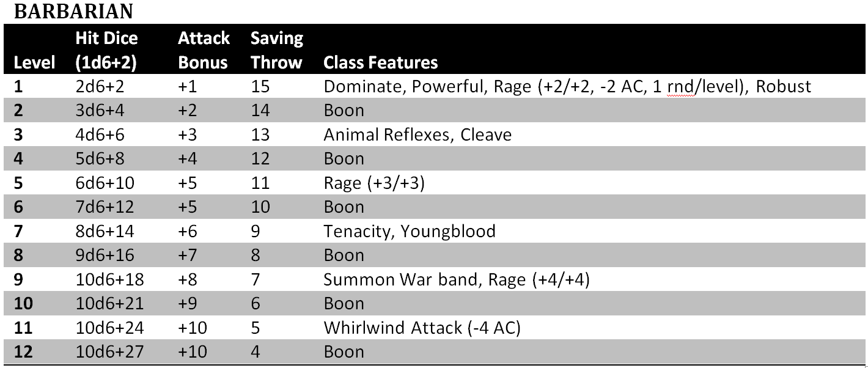The height and width of the screenshot is (368, 868).
Task: Click 'Animal Reflexes, Cleave' features cell
Action: 417,135
